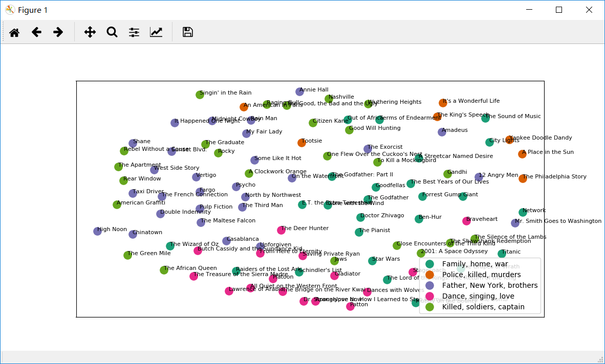Viewport: 605px width, 364px height.
Task: Go back to the previous view
Action: point(36,32)
